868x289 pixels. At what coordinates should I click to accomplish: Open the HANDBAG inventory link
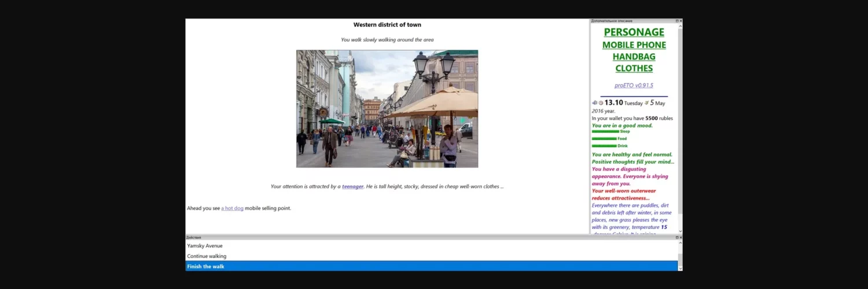pos(634,57)
